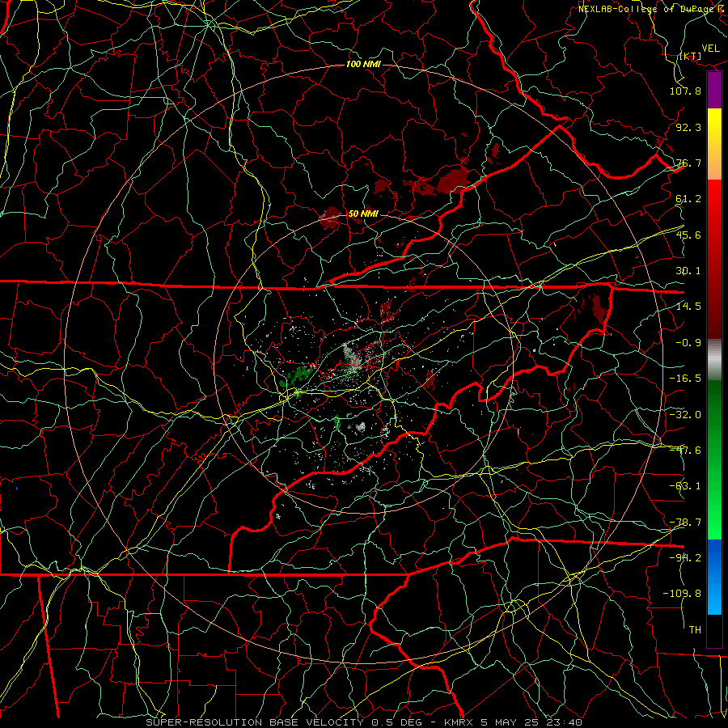Click the blue segment of the color bar
Image resolution: width=728 pixels, height=728 pixels.
[x=714, y=577]
